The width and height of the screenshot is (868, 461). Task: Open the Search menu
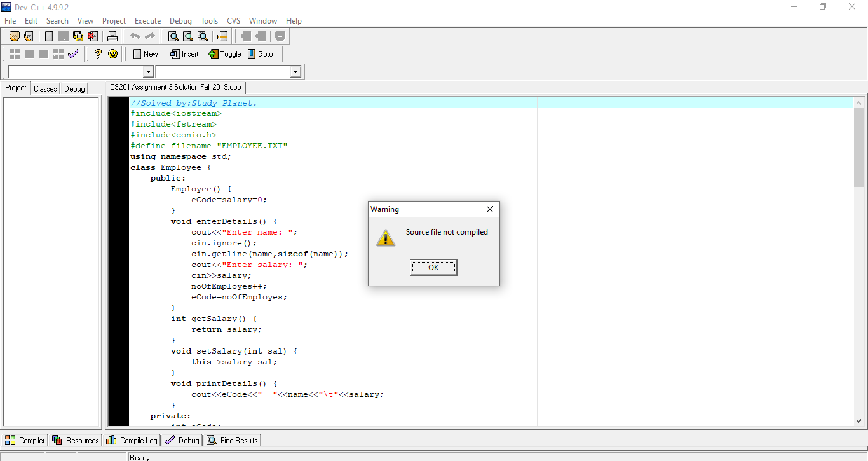pyautogui.click(x=57, y=21)
